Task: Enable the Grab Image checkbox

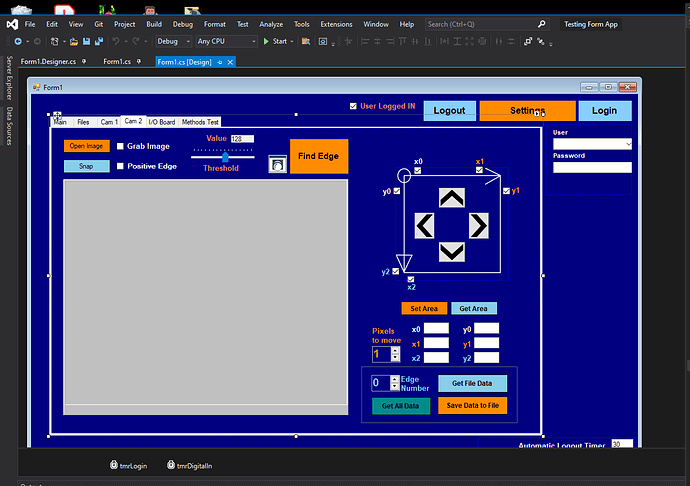Action: coord(120,146)
